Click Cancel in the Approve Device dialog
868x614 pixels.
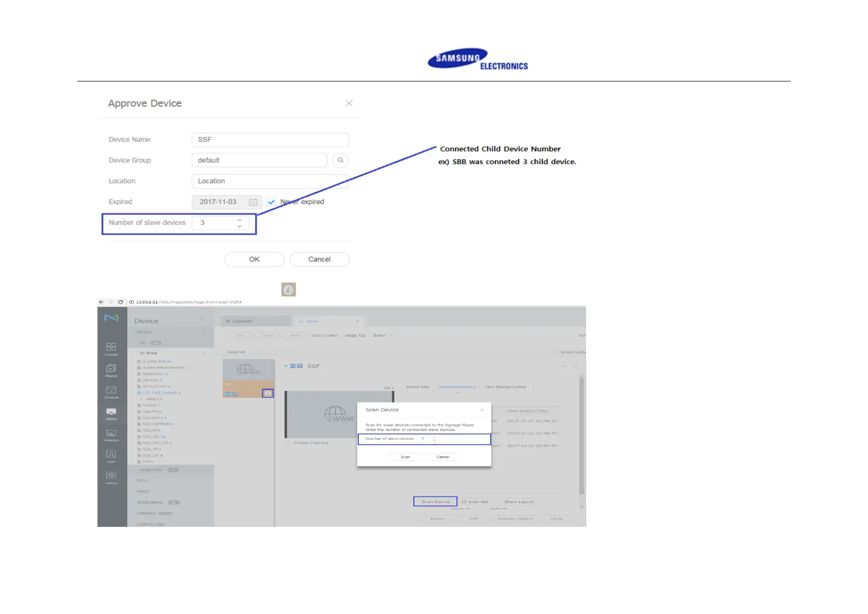(320, 259)
